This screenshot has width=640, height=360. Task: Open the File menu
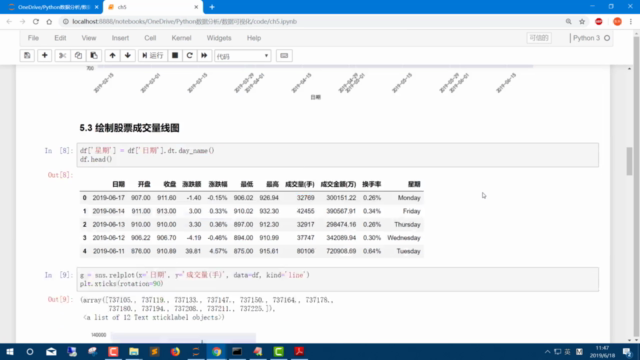point(33,38)
